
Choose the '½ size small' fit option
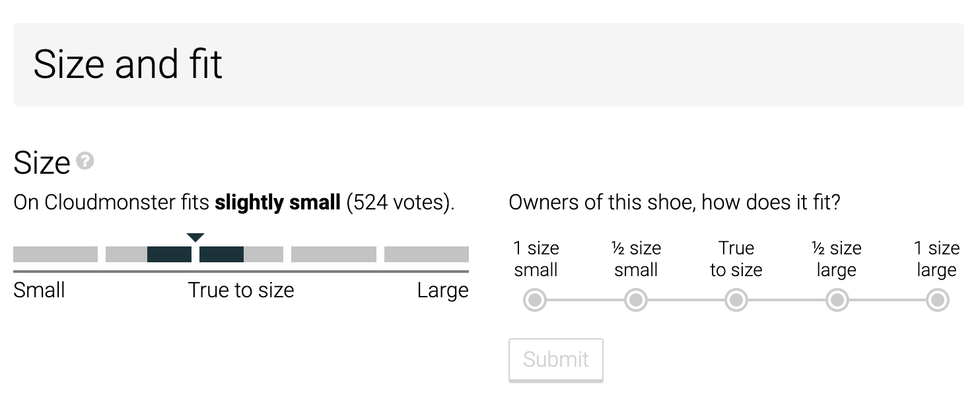(636, 301)
